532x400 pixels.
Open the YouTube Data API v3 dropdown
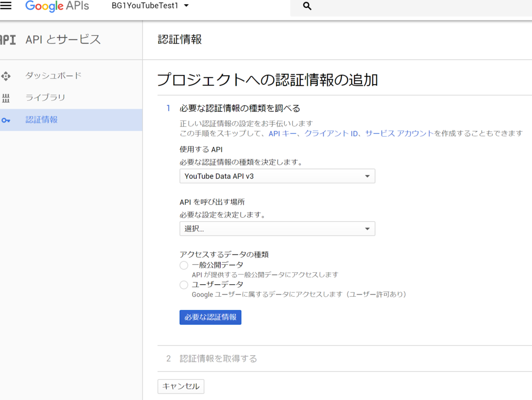tap(277, 176)
